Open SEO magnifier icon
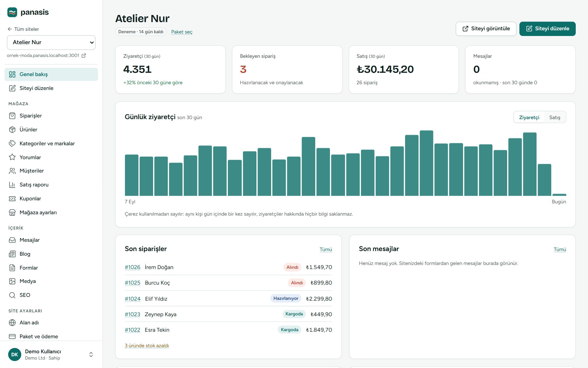Screen dimensions: 588x368 (x=12, y=295)
